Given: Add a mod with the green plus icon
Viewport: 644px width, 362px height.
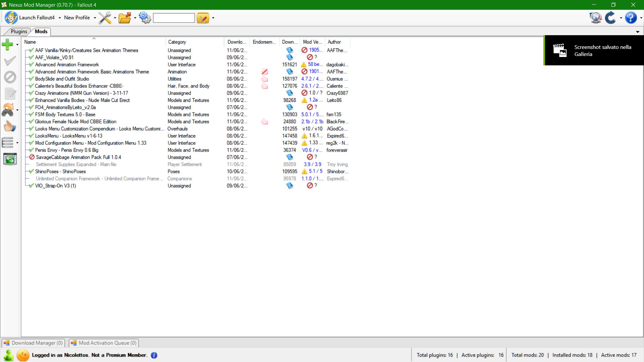Looking at the screenshot, I should pos(7,45).
